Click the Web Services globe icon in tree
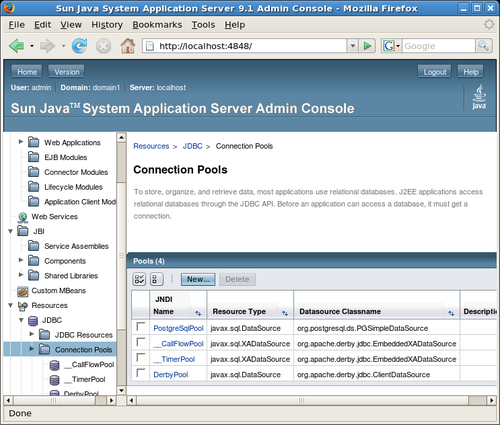The height and width of the screenshot is (425, 500). coord(23,217)
